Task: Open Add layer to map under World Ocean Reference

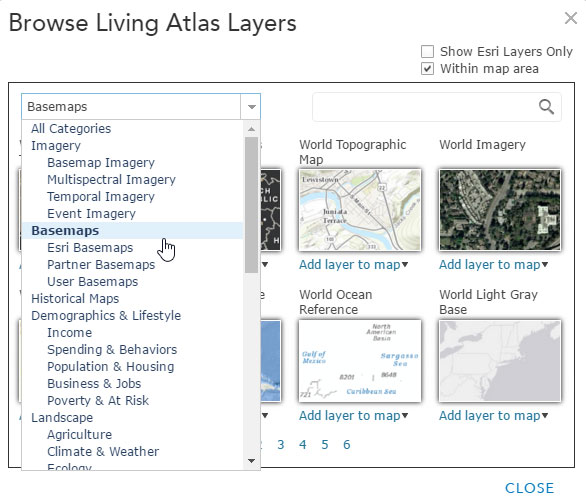Action: click(353, 416)
